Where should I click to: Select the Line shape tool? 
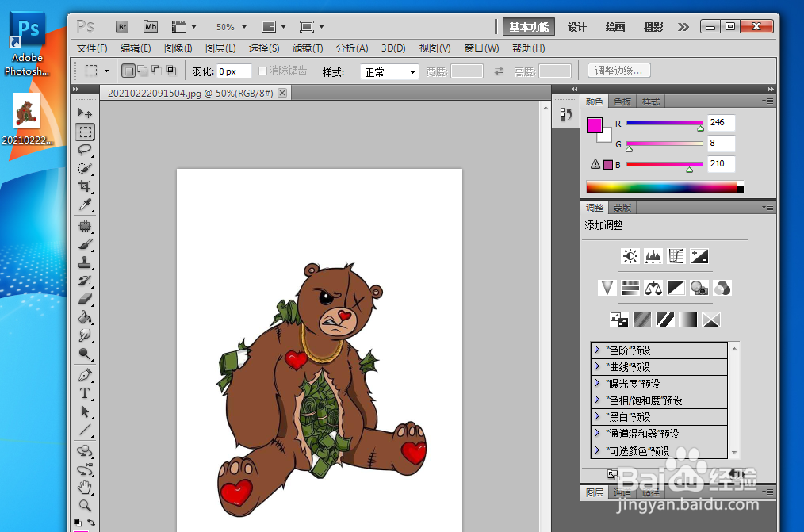(x=85, y=430)
